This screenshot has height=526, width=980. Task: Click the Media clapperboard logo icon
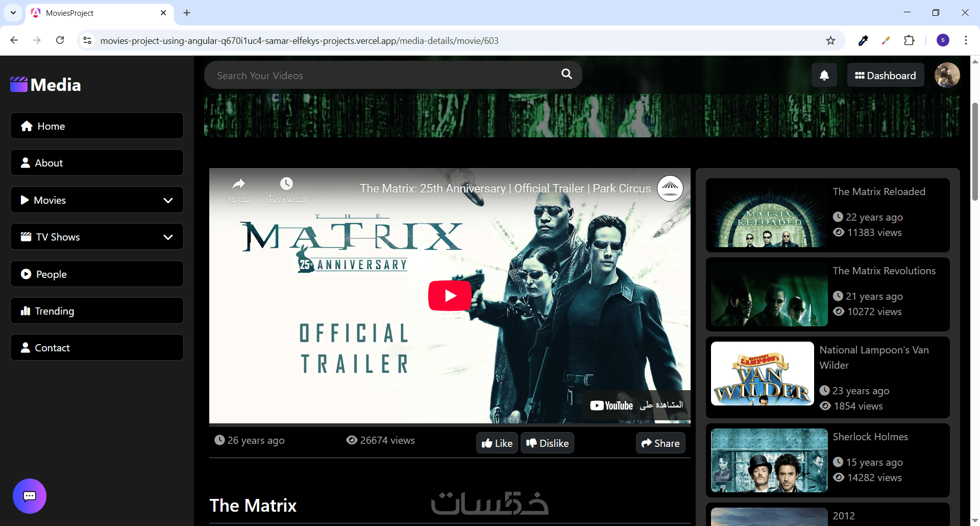coord(19,84)
